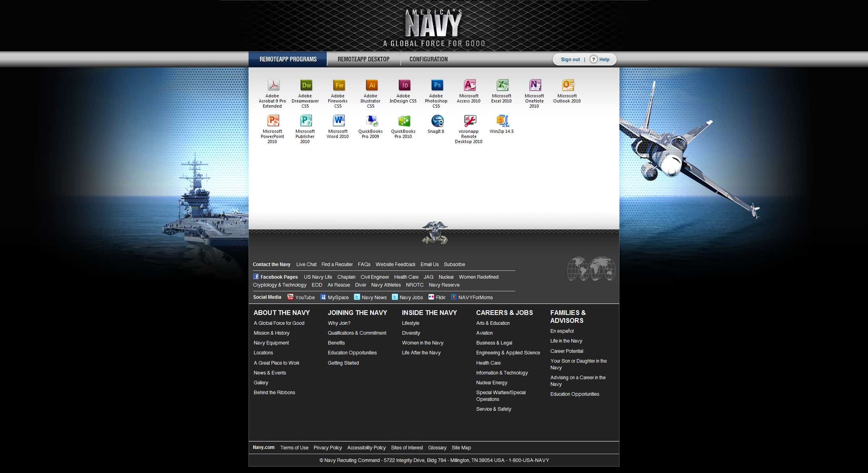The height and width of the screenshot is (473, 868).
Task: Visit the MySpace social page
Action: pos(335,297)
